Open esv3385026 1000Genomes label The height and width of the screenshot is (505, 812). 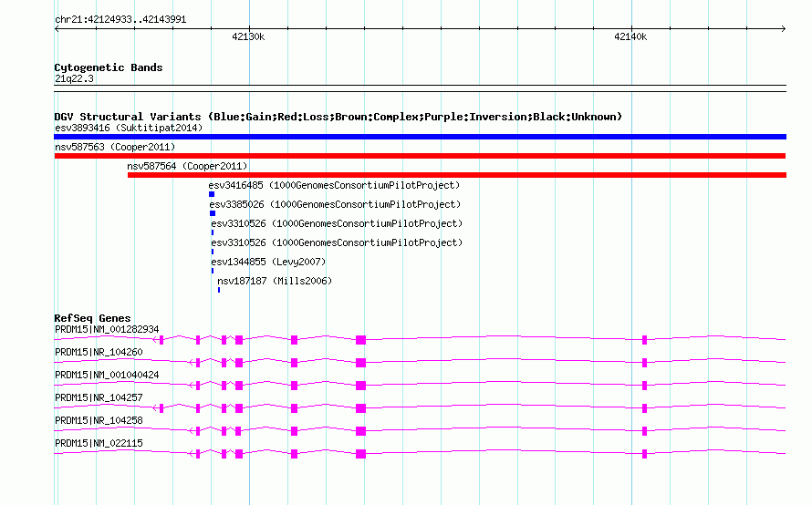pos(335,204)
